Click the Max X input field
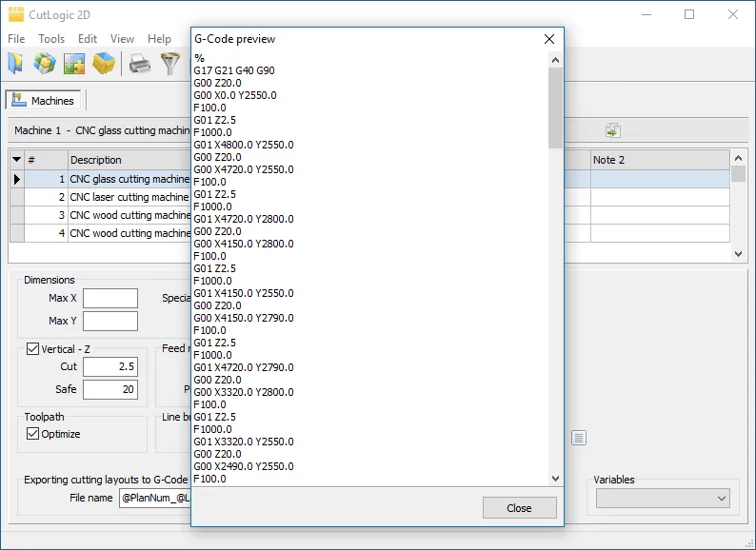Viewport: 756px width, 550px height. (x=110, y=299)
